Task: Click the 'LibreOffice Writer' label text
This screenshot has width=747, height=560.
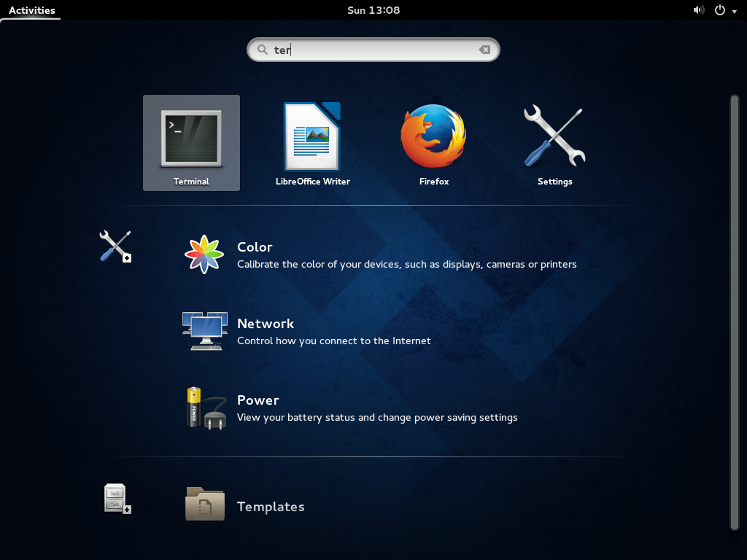Action: pos(312,182)
